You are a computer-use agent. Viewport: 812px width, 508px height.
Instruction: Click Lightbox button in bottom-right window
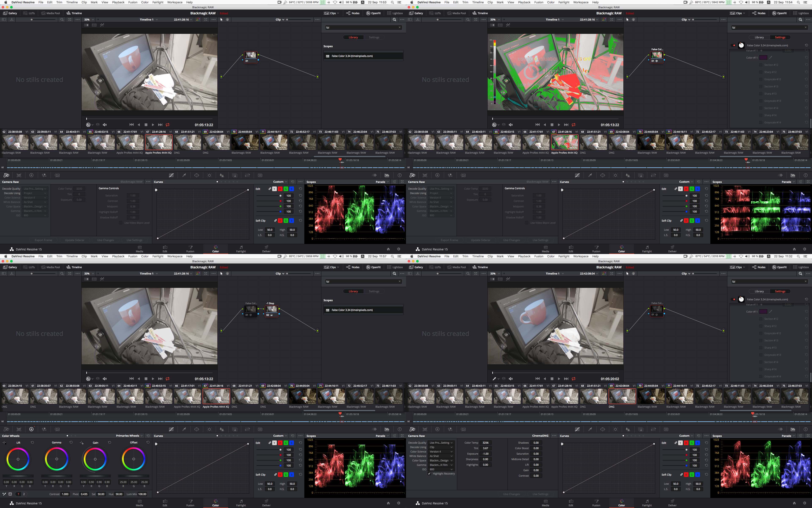pos(801,267)
